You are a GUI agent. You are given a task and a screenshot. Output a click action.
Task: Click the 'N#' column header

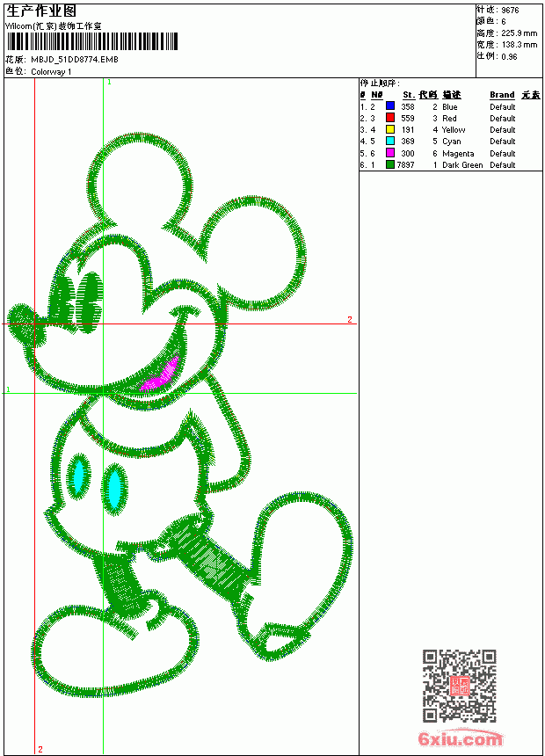pyautogui.click(x=377, y=95)
